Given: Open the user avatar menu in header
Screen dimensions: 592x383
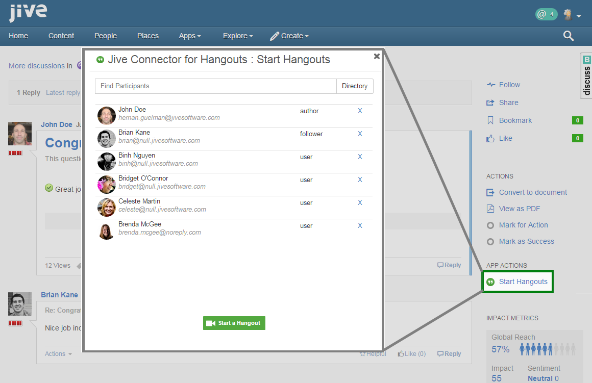Looking at the screenshot, I should (572, 15).
